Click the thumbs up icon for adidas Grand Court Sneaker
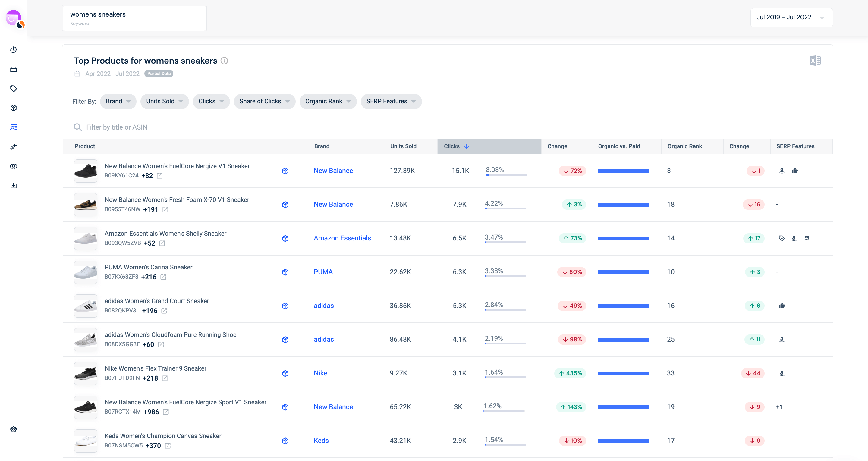The height and width of the screenshot is (461, 868). point(782,305)
